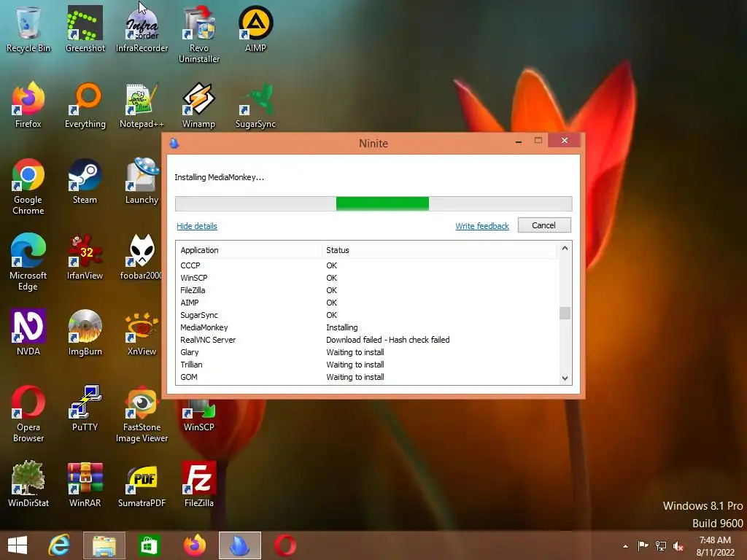Click the Application column header
The image size is (747, 560).
click(249, 250)
